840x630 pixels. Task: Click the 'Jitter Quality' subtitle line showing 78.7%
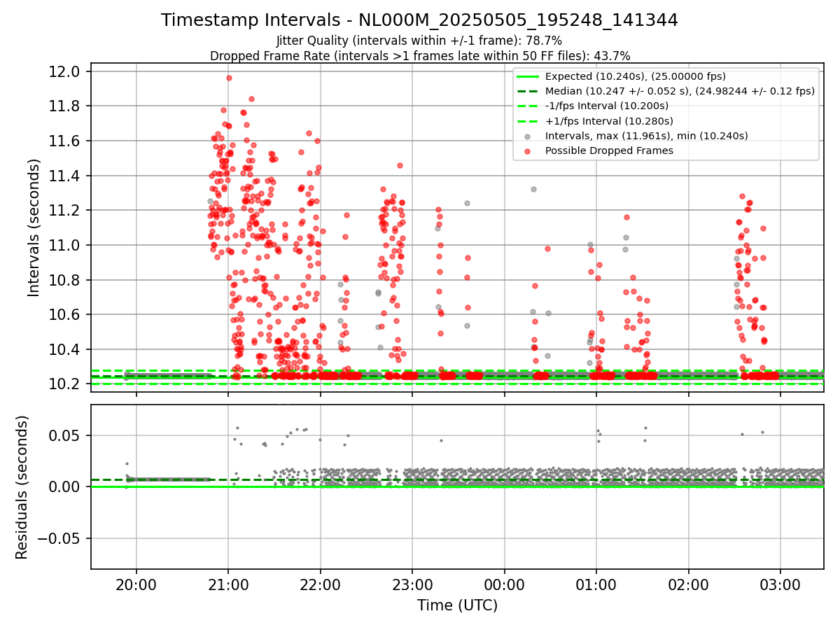(419, 41)
